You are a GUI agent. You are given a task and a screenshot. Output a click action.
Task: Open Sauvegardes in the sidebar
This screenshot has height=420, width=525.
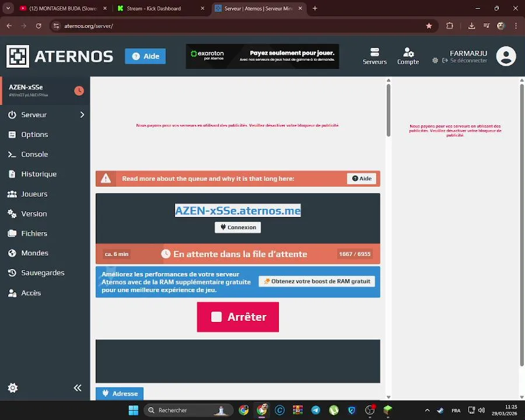(x=43, y=273)
